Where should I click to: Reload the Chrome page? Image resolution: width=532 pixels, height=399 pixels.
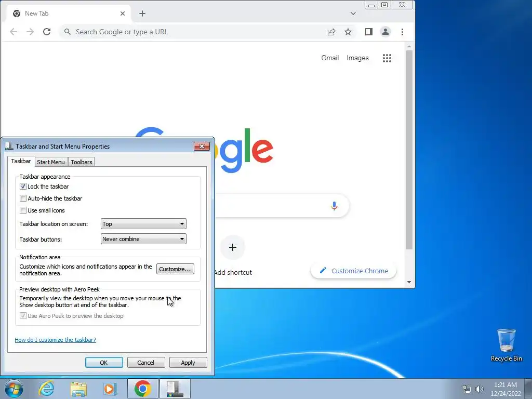pos(47,32)
